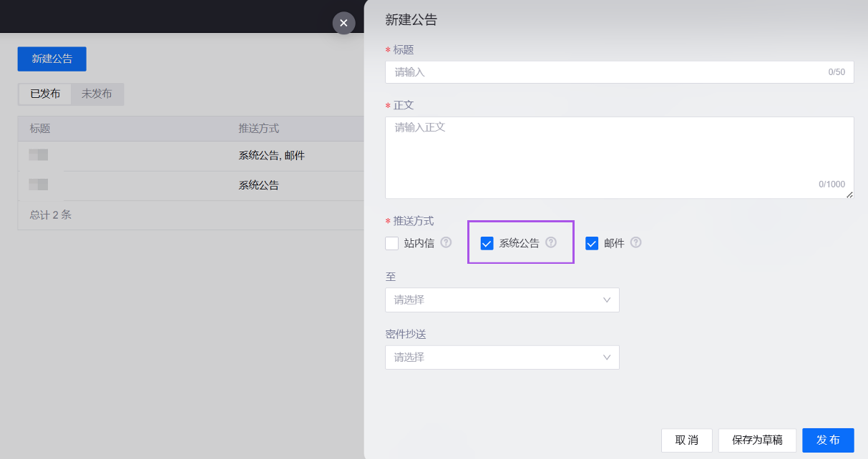Viewport: 868px width, 459px height.
Task: Click 保存为草稿 to save draft
Action: (x=757, y=440)
